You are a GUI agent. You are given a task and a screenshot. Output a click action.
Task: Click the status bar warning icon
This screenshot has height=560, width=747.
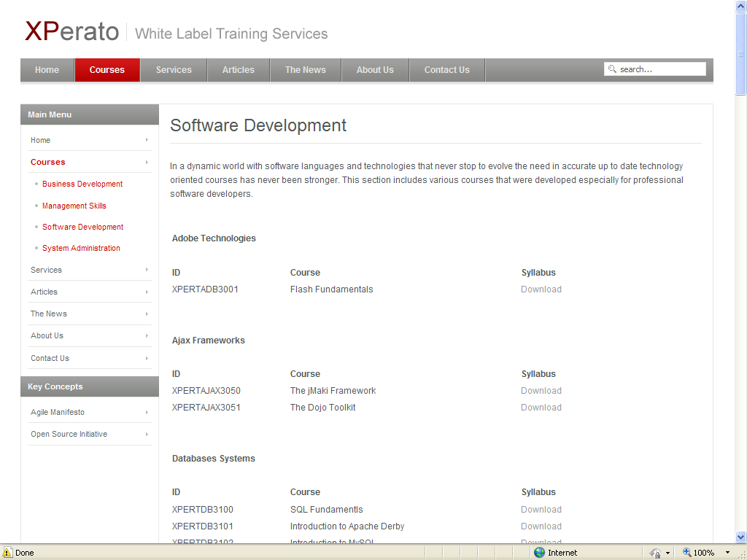click(x=7, y=553)
